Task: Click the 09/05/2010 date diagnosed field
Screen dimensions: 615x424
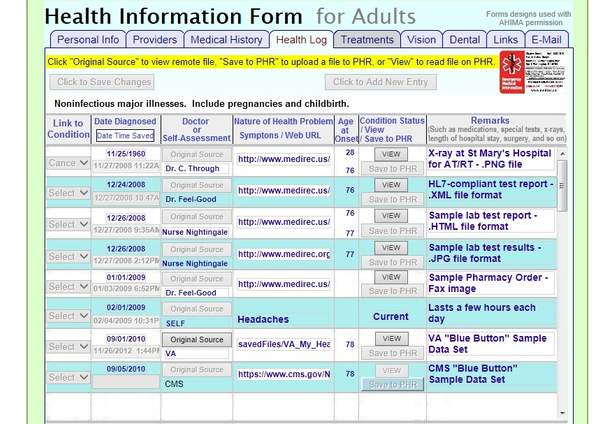Action: coord(126,369)
